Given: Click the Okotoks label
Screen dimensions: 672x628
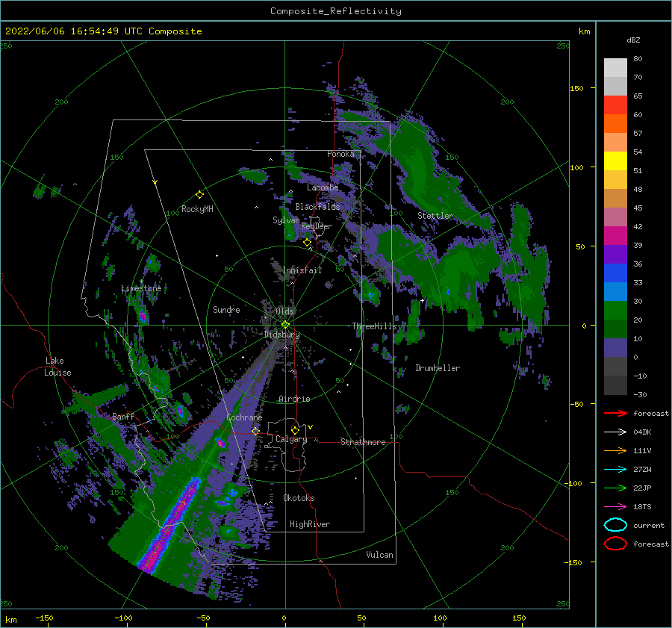Looking at the screenshot, I should 299,498.
